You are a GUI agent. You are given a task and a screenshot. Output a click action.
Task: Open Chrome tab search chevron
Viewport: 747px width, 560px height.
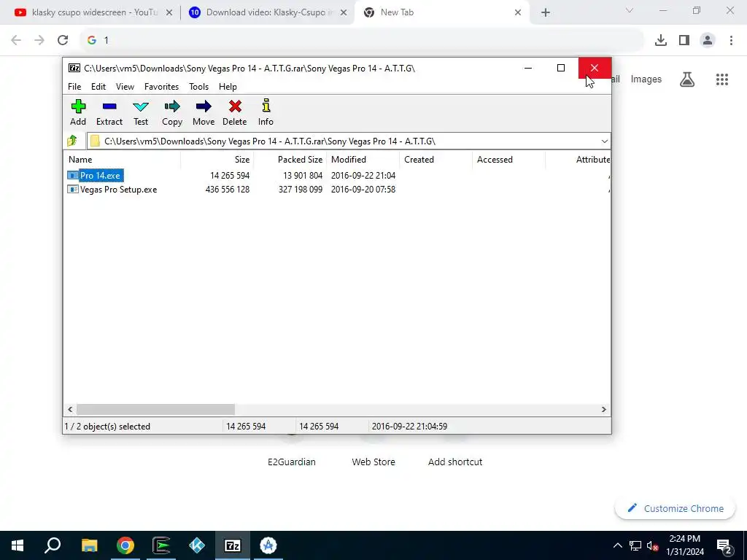[x=629, y=10]
